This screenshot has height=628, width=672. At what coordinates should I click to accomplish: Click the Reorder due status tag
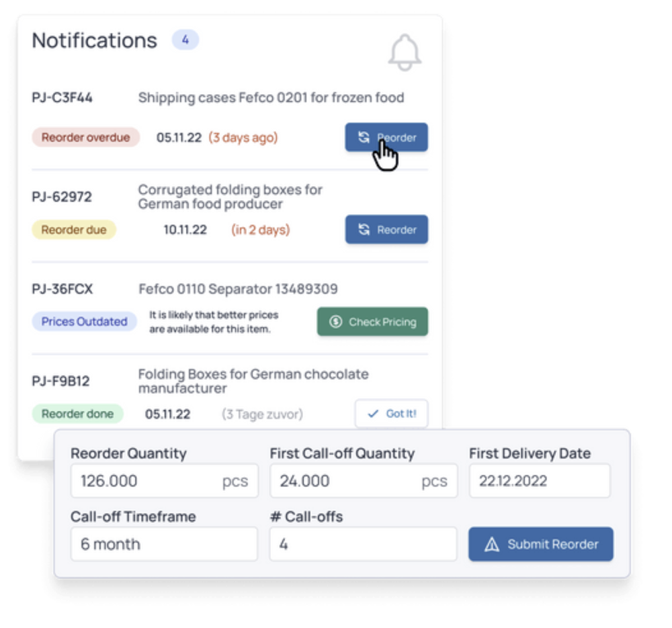(74, 230)
